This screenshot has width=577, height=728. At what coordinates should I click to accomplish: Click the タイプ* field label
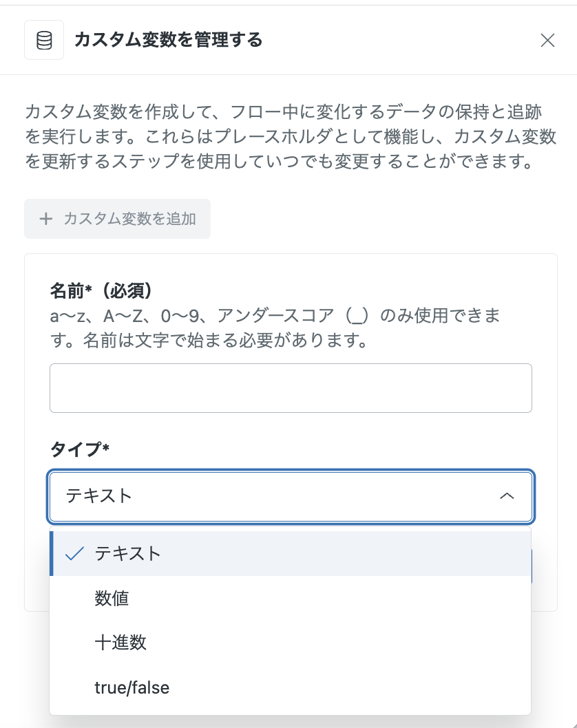point(79,449)
